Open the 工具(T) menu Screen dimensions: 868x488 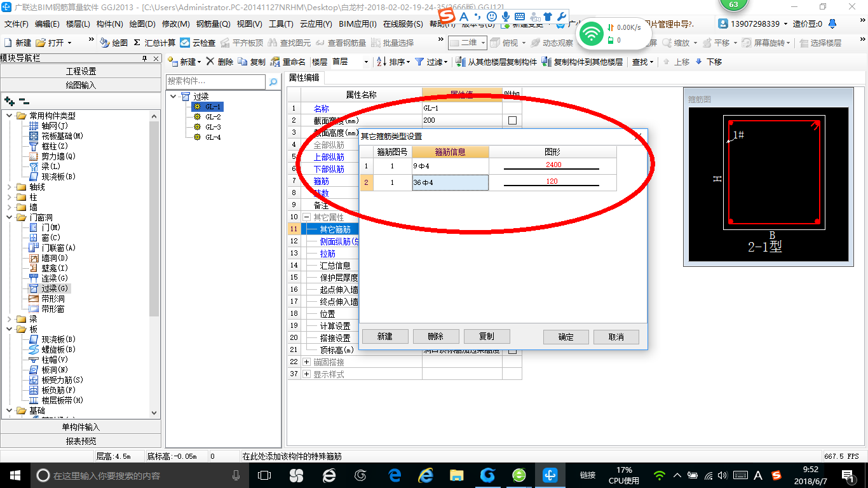tap(281, 24)
